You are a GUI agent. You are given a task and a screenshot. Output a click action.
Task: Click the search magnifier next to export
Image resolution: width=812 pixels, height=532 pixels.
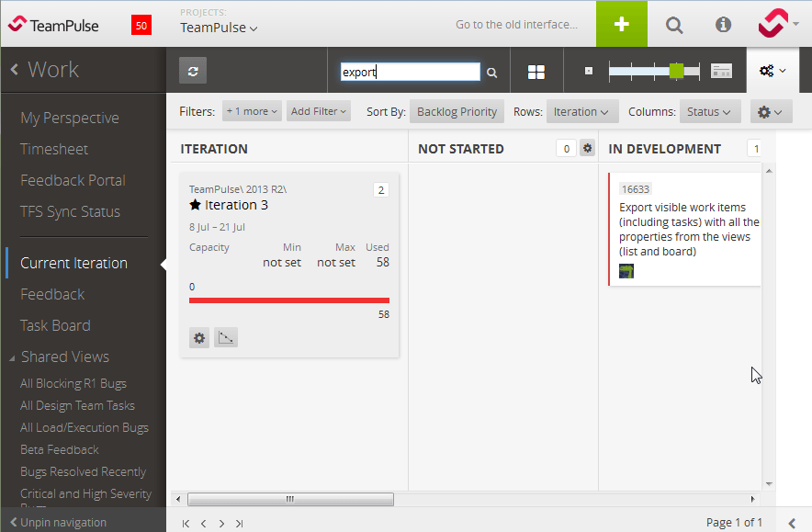pyautogui.click(x=492, y=73)
